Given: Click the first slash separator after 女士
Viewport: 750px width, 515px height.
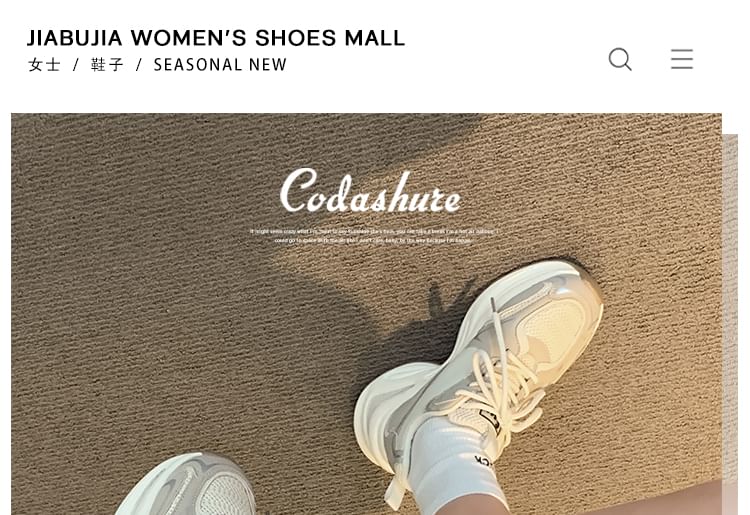Looking at the screenshot, I should 76,65.
